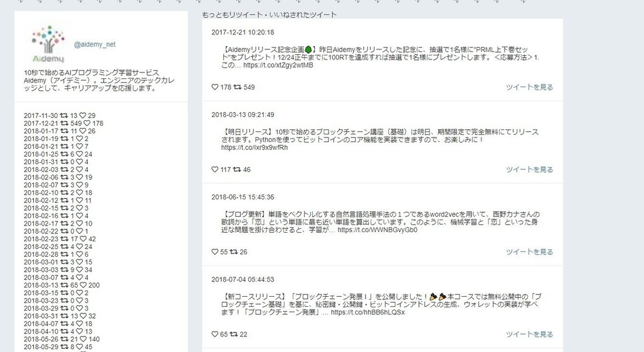Click the heart icon in the 2018-03-13 list row

click(84, 285)
